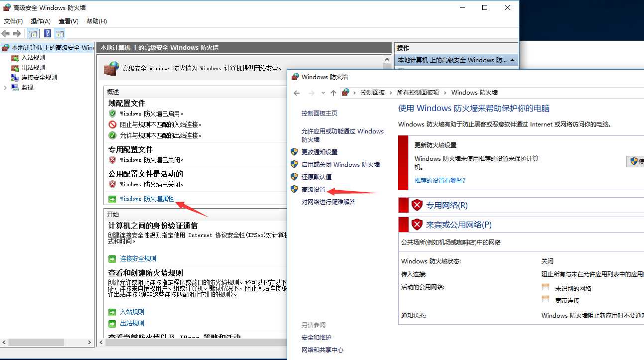Expand breadcrumb arrow after 所有控制面板项
Screen dimensions: 644x360
(x=445, y=93)
